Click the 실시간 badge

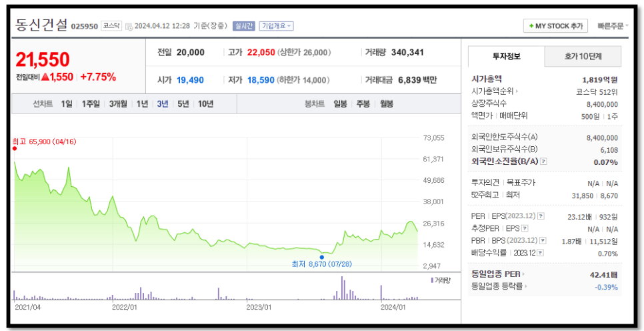tap(244, 26)
